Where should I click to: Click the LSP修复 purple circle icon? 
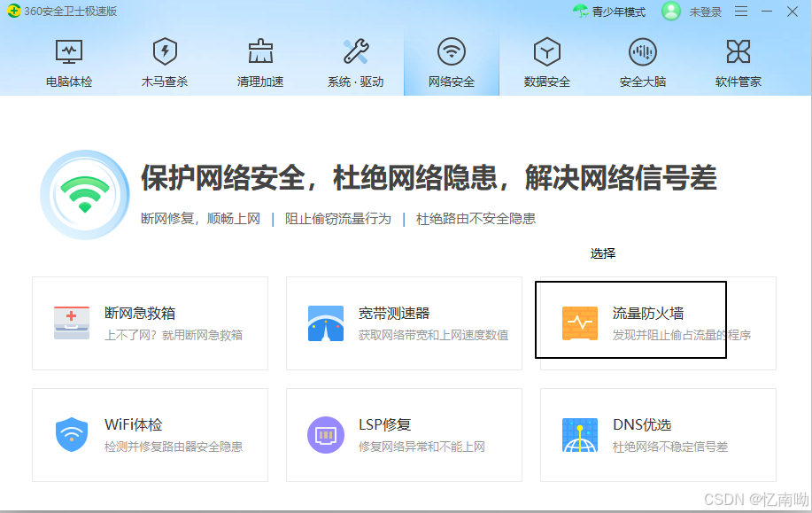coord(326,435)
